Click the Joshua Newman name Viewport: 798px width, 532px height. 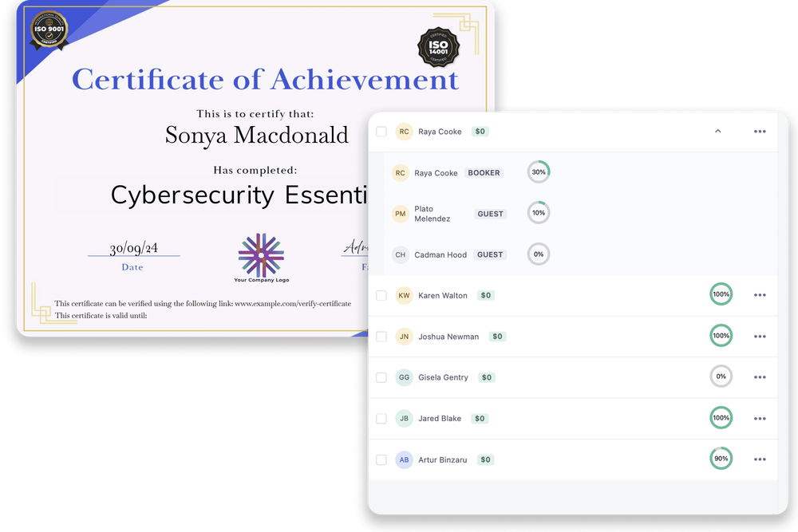448,337
